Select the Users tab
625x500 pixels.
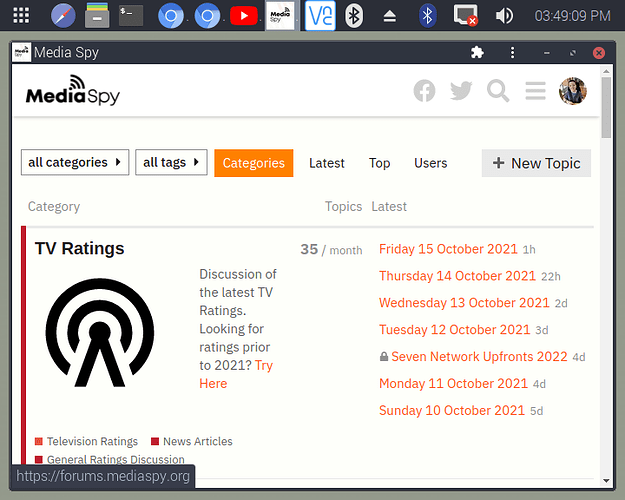pyautogui.click(x=430, y=163)
